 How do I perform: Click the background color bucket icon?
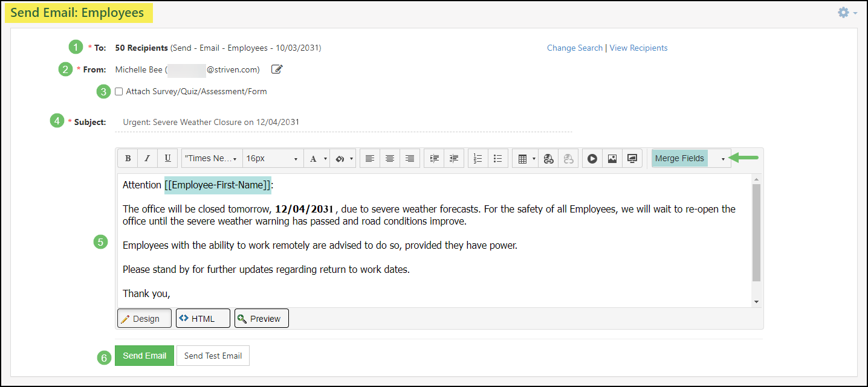[x=340, y=159]
